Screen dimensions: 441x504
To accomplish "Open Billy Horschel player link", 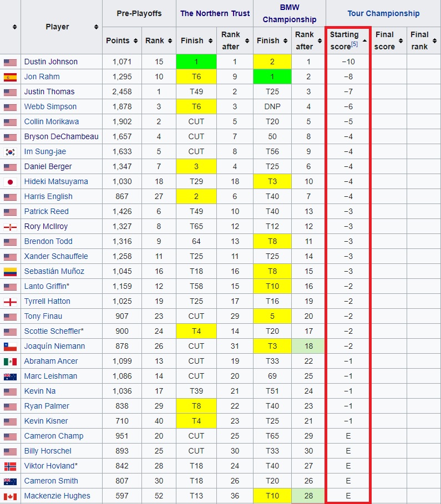I will point(48,451).
